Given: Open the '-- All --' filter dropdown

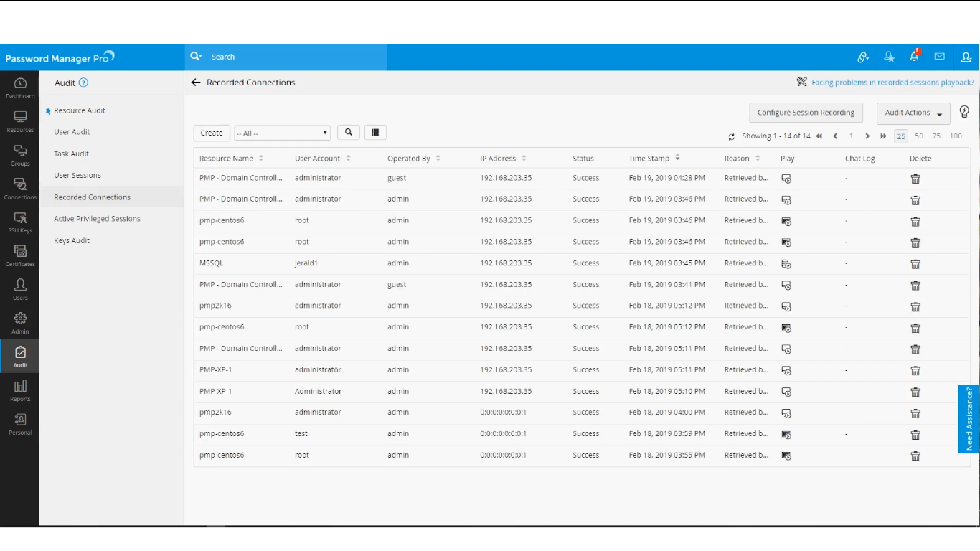Looking at the screenshot, I should coord(282,133).
